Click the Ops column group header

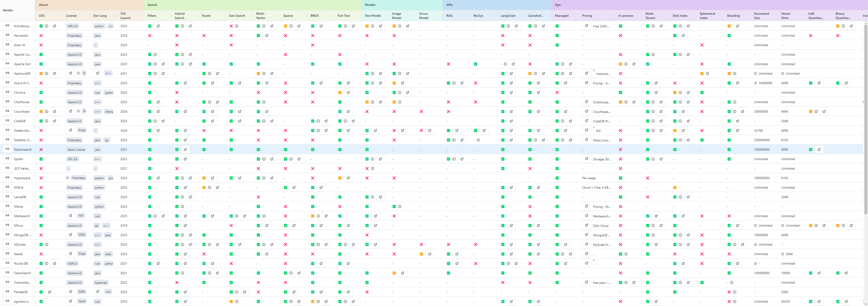tap(558, 5)
